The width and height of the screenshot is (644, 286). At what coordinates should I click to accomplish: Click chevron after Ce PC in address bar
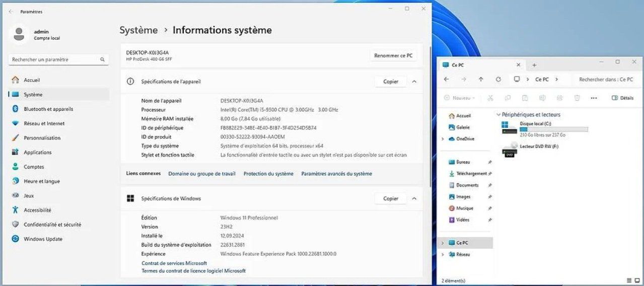[x=556, y=80]
